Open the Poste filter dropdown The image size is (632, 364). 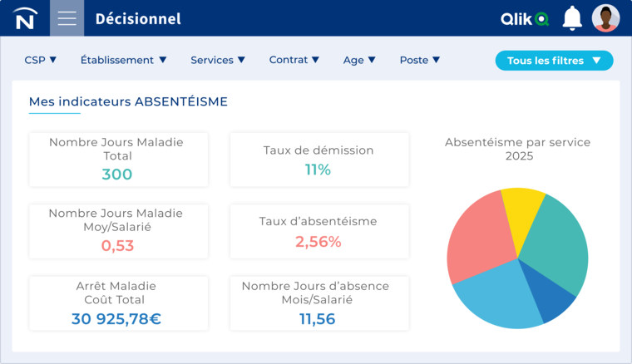pyautogui.click(x=420, y=60)
